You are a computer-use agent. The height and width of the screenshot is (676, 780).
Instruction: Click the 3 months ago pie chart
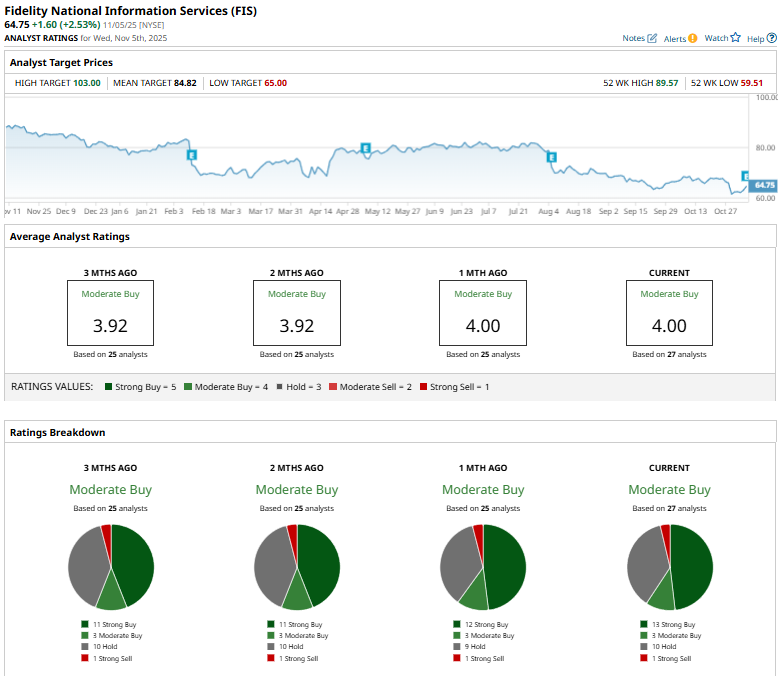[111, 566]
